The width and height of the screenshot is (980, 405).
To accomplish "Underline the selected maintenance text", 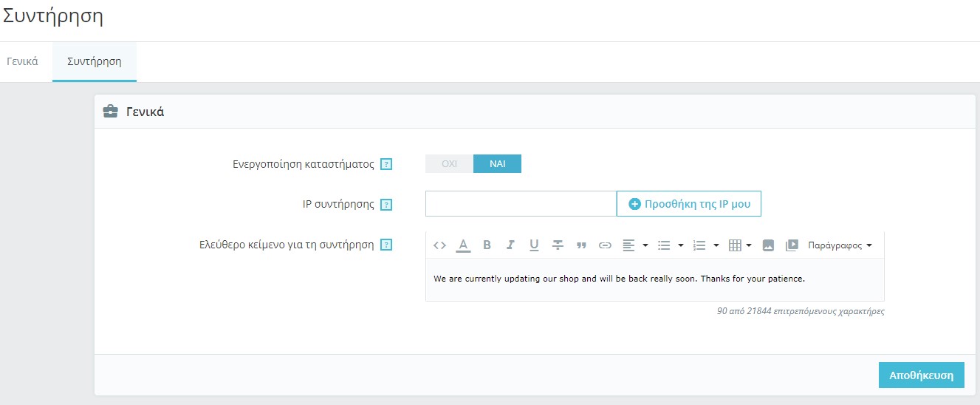I will click(534, 245).
